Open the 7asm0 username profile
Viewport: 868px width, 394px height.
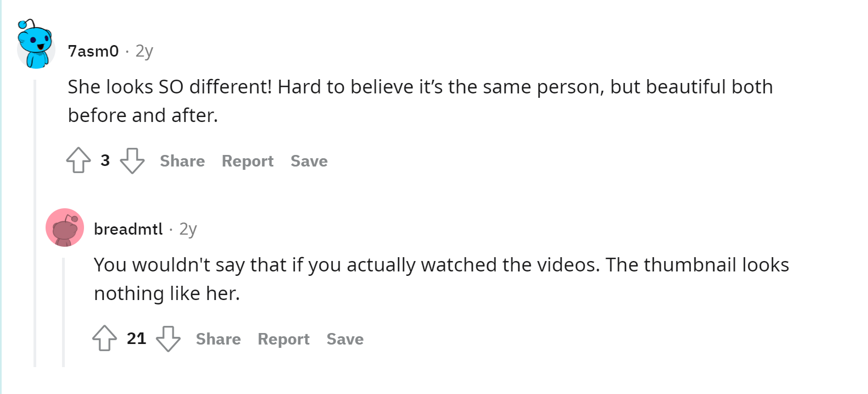click(x=93, y=51)
